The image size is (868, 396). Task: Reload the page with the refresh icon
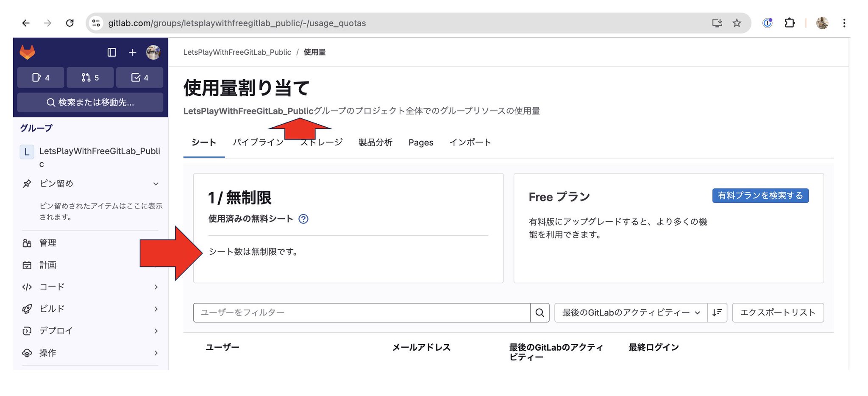pos(70,23)
